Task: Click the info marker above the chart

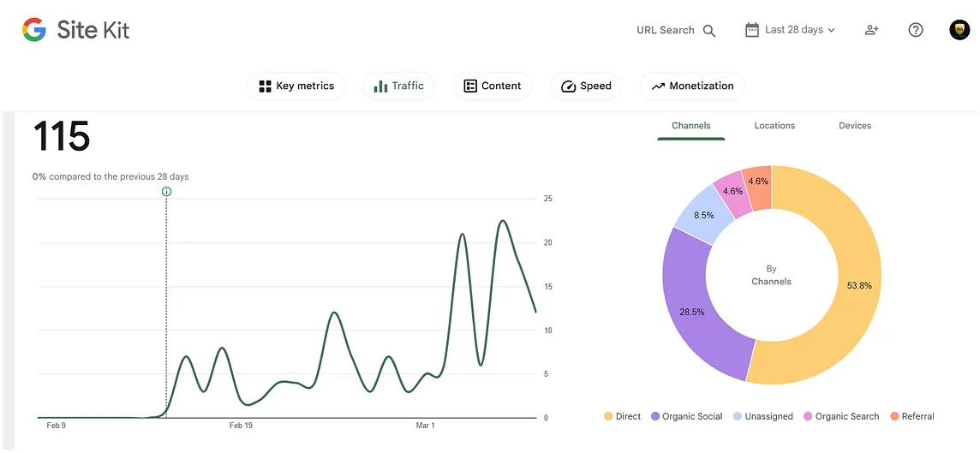Action: [x=166, y=192]
